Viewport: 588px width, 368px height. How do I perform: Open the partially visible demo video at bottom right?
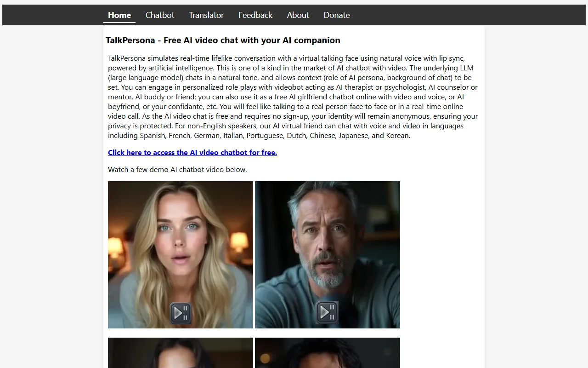click(328, 353)
